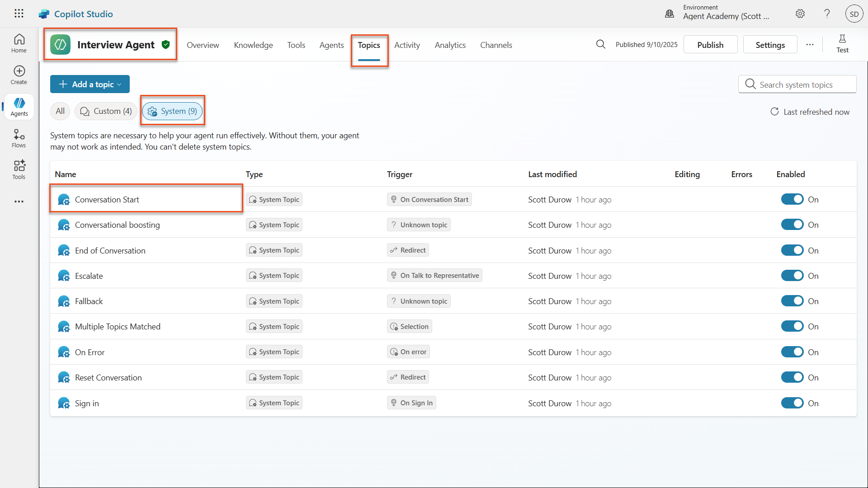Click the Publish button
This screenshot has width=868, height=488.
pyautogui.click(x=710, y=45)
